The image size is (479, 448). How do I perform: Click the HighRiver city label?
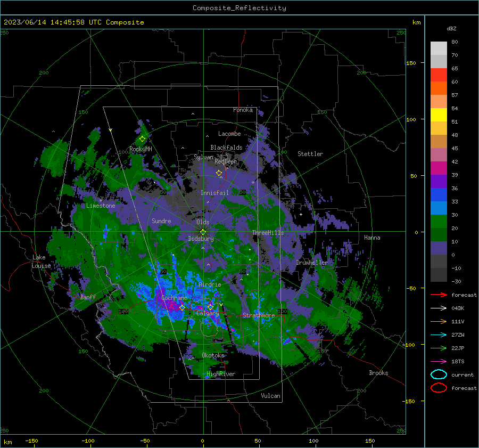tap(221, 374)
